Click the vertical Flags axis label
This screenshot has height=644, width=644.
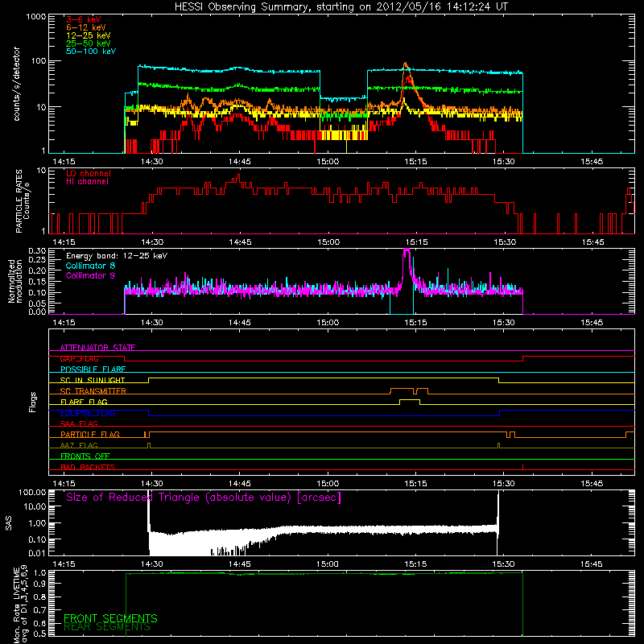[33, 402]
